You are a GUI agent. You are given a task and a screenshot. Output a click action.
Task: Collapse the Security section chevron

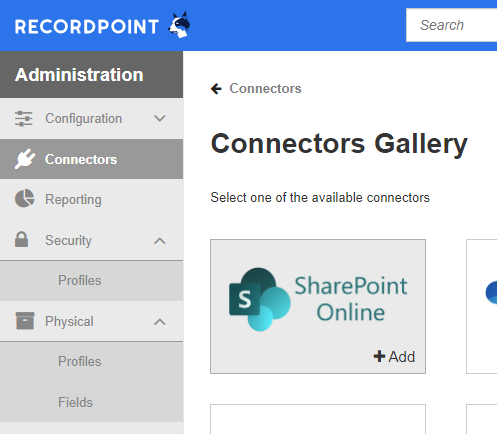(160, 241)
